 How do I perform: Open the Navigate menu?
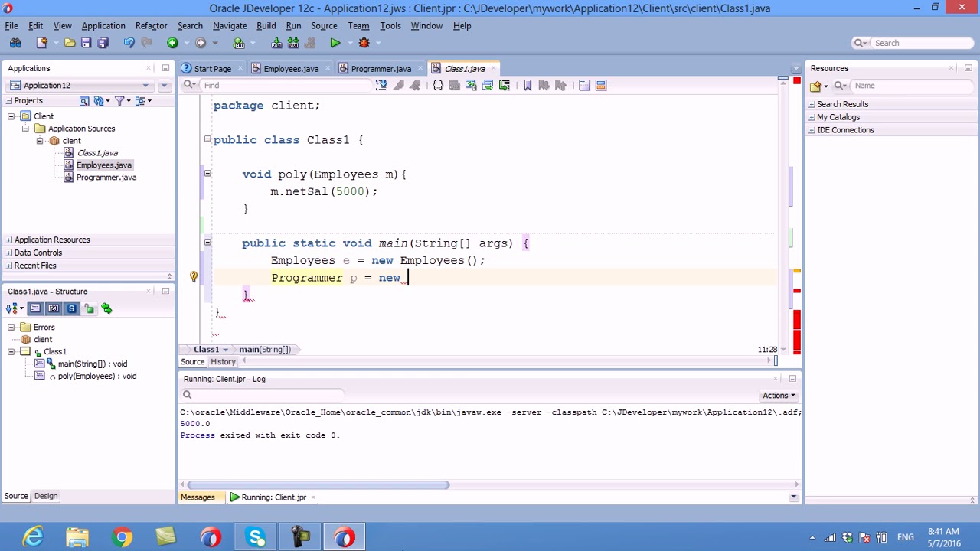230,25
